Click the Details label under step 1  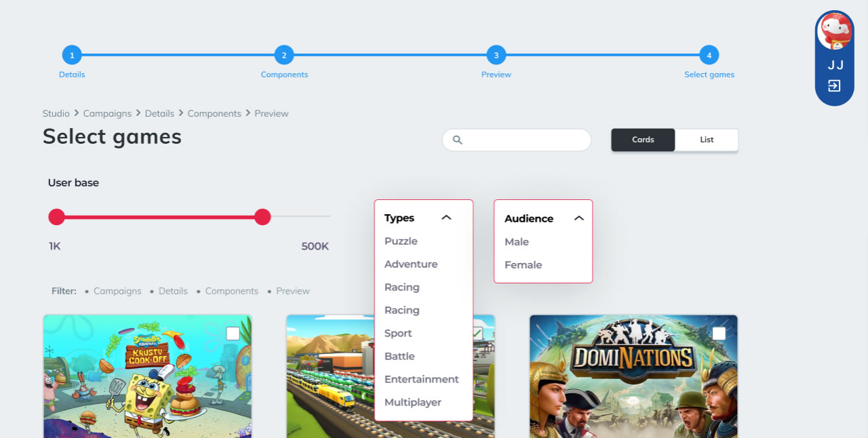point(72,75)
